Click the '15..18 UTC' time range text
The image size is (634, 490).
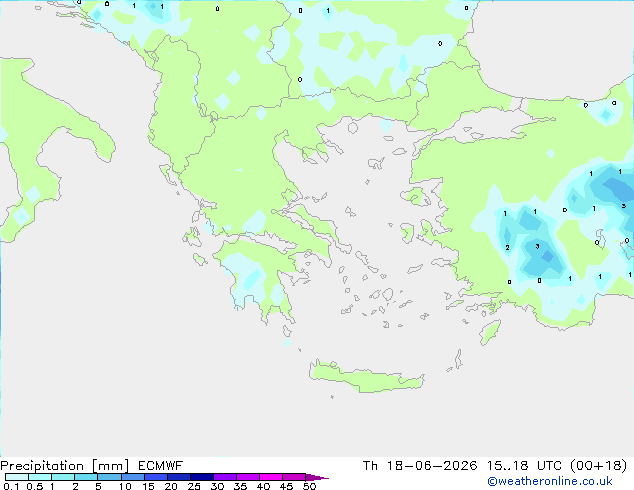524,466
